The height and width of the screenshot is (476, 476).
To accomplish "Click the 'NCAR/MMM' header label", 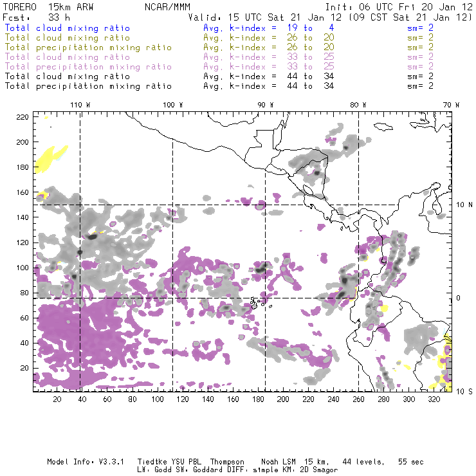I will (x=167, y=7).
